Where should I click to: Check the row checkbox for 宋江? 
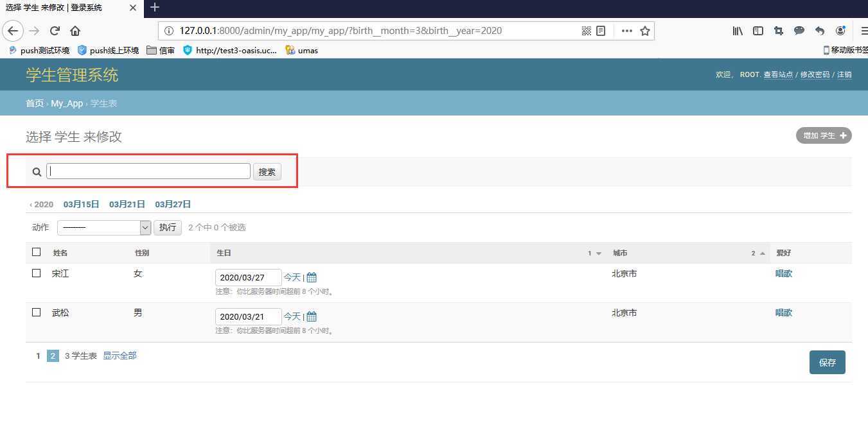click(37, 273)
